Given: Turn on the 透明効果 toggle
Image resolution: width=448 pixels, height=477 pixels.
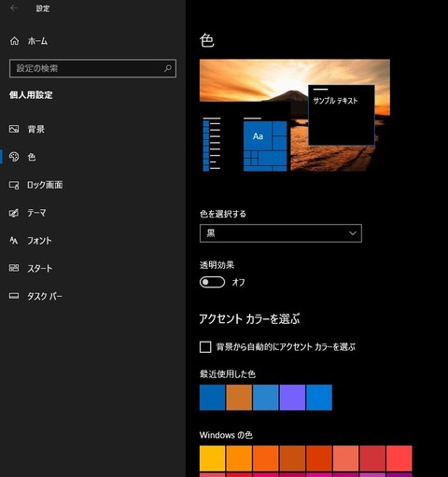Looking at the screenshot, I should pyautogui.click(x=212, y=282).
